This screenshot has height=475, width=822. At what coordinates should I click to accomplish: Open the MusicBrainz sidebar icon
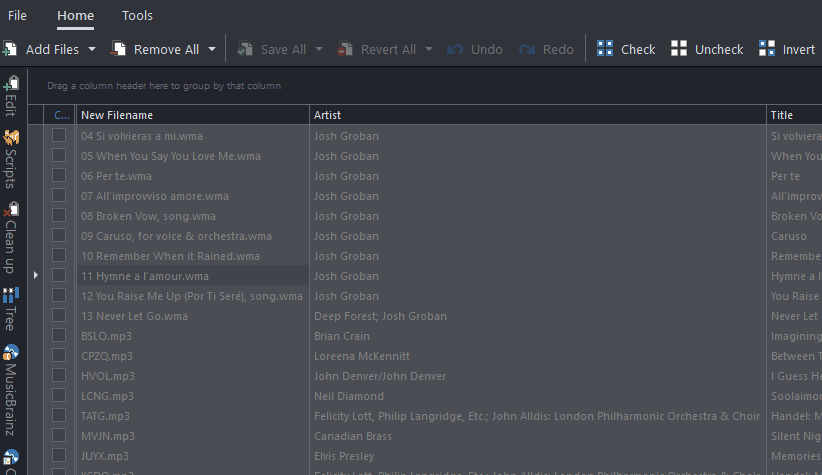tap(11, 352)
